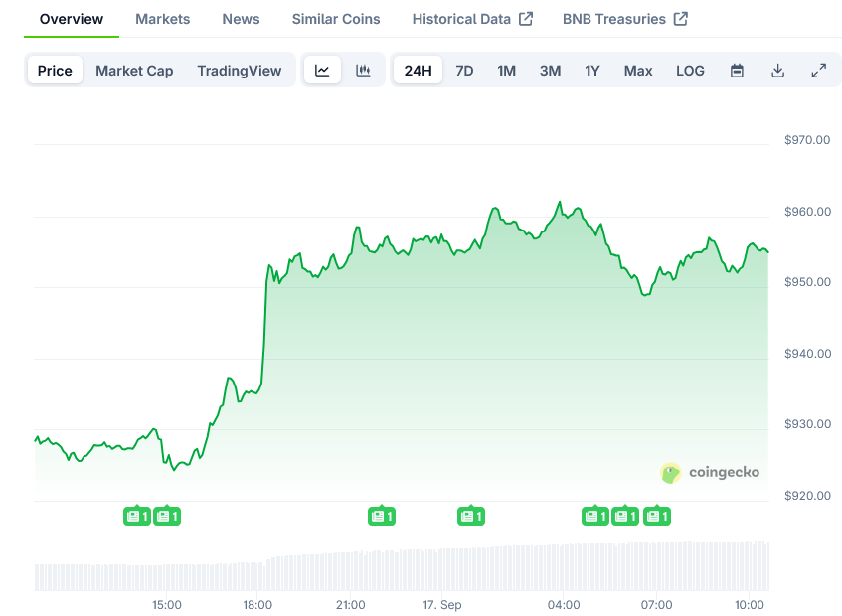
Task: Select the TradingView chart mode
Action: [240, 71]
